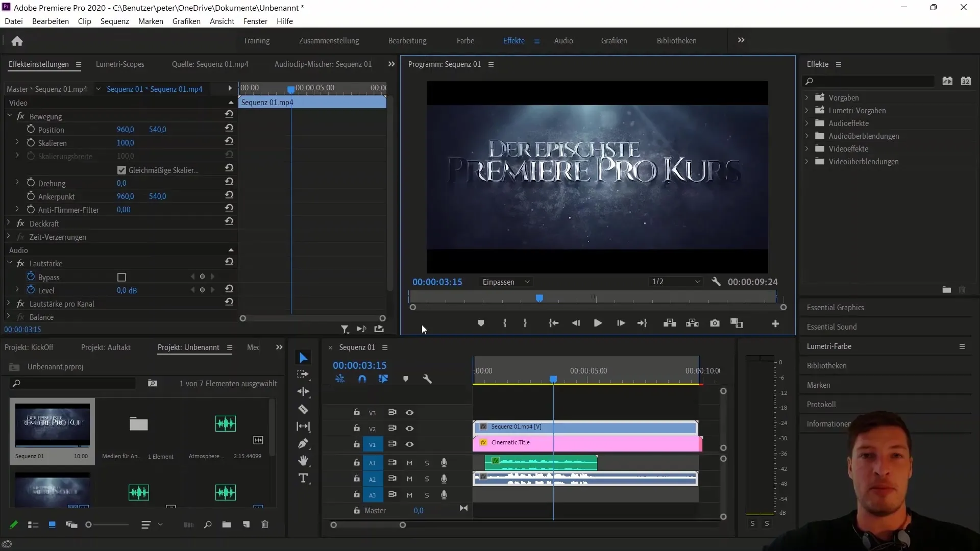Image resolution: width=980 pixels, height=551 pixels.
Task: Expand Videoeffekte folder
Action: pos(806,148)
